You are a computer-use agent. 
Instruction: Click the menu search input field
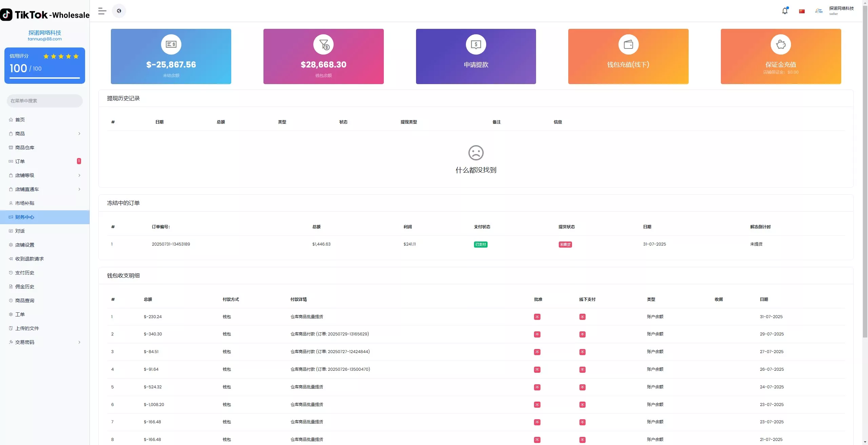tap(44, 101)
